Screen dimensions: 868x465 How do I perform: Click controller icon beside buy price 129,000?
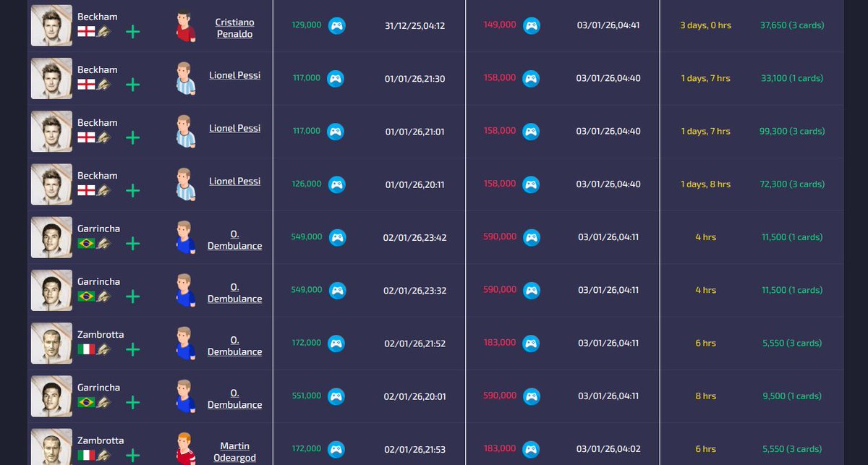point(336,25)
